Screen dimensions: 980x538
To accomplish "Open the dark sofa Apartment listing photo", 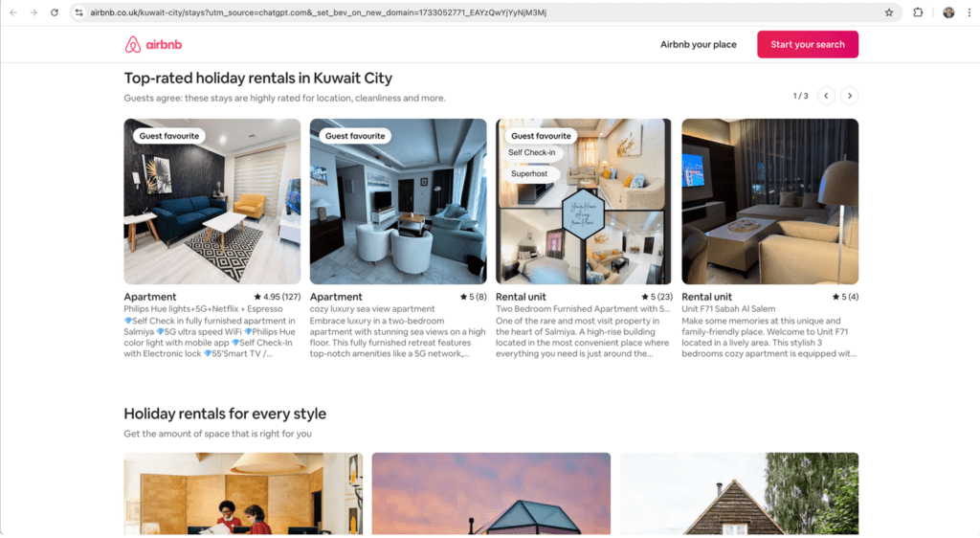I will (x=212, y=201).
